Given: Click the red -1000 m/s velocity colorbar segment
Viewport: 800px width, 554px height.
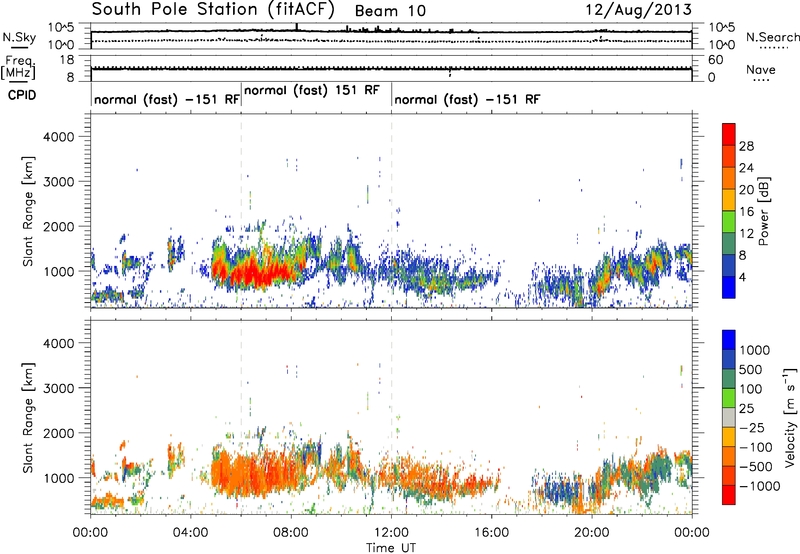Looking at the screenshot, I should point(729,495).
